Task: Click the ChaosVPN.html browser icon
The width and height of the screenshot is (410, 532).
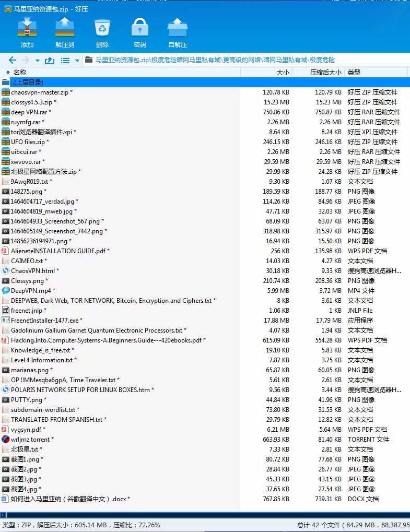Action: [x=5, y=271]
